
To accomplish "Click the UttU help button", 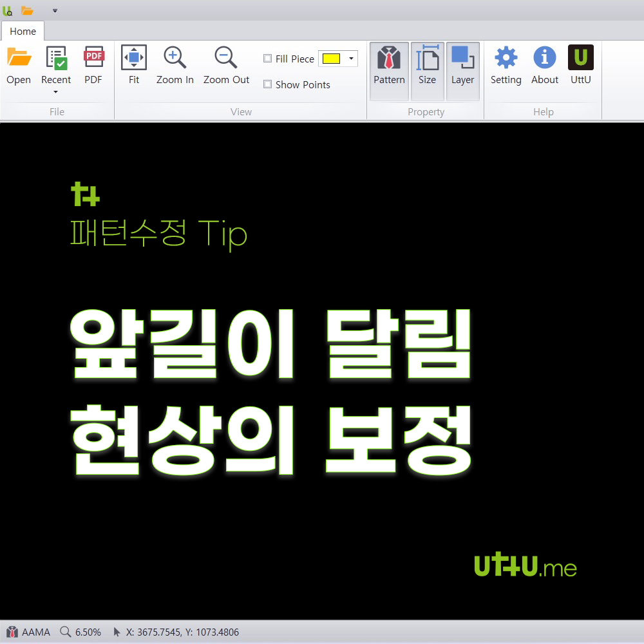I will (x=580, y=64).
